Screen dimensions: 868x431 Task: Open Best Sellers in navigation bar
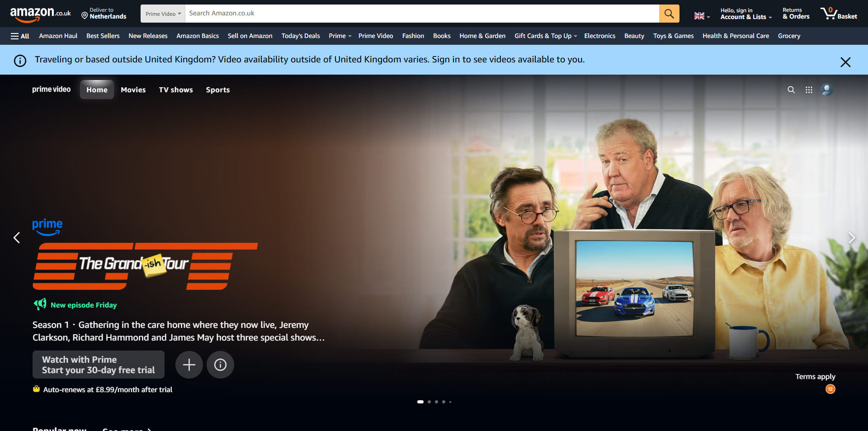103,36
